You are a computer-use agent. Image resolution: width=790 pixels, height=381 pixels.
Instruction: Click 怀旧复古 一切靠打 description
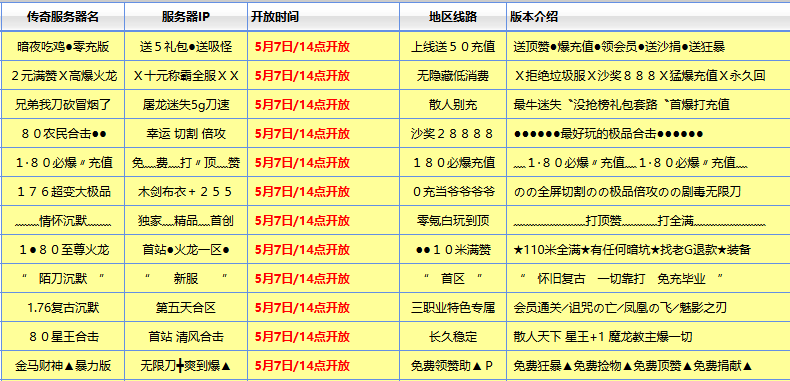pos(623,279)
